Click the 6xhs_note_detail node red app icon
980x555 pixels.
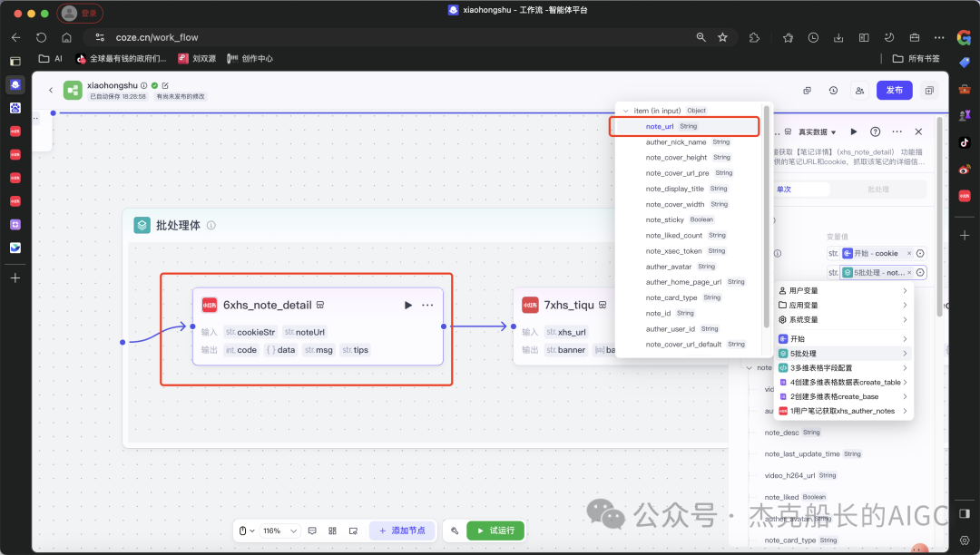210,306
